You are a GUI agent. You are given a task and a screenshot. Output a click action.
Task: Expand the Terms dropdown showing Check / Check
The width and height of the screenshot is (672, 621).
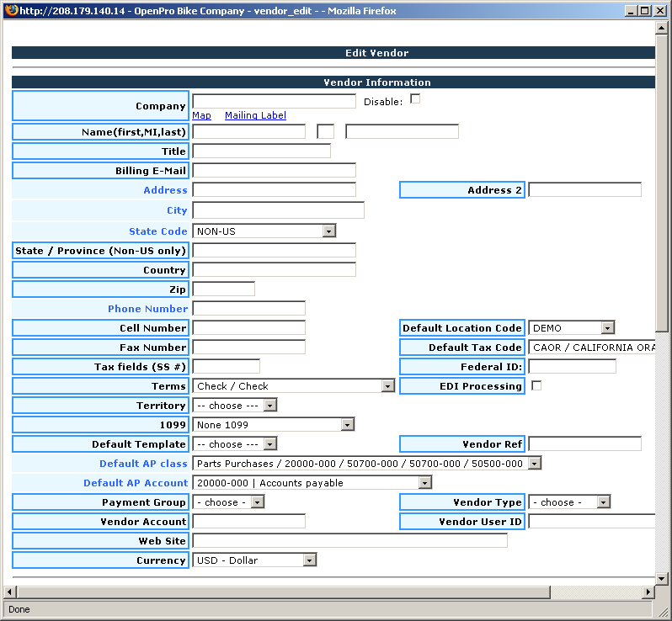tap(294, 386)
